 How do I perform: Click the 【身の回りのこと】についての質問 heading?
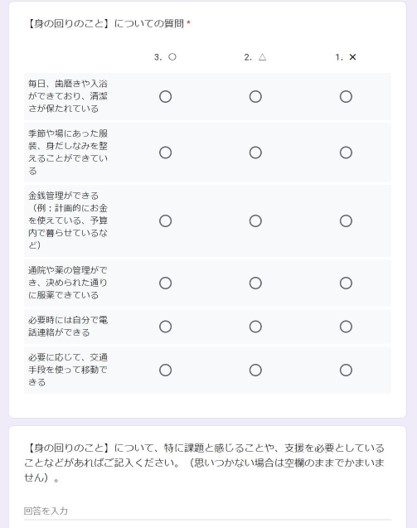(105, 24)
